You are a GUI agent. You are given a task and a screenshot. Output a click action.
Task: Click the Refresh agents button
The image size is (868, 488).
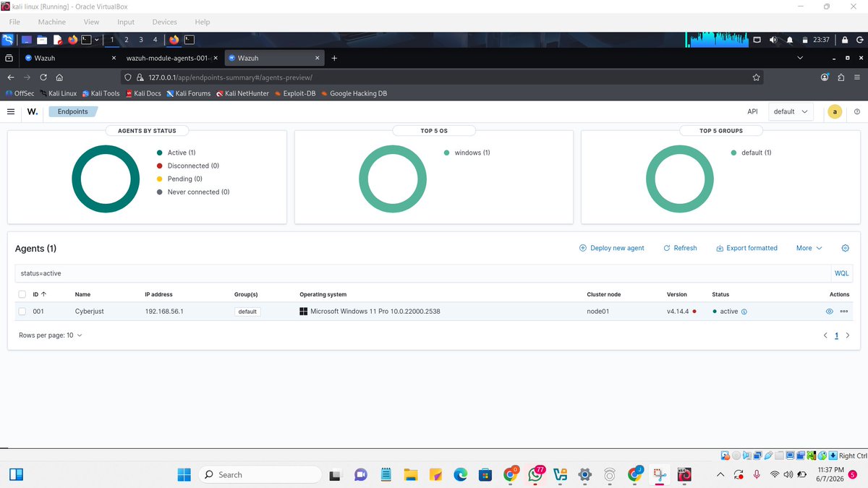click(x=680, y=248)
